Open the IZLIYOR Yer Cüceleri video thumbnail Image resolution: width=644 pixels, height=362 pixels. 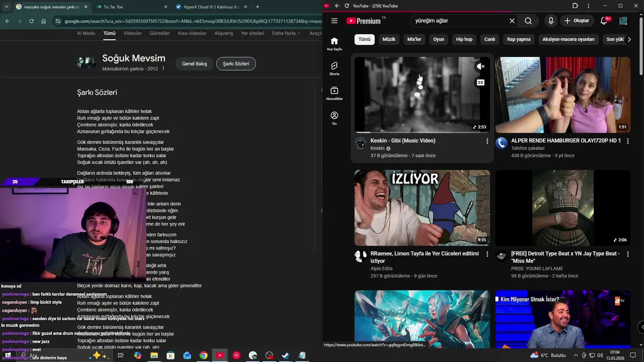tap(422, 208)
